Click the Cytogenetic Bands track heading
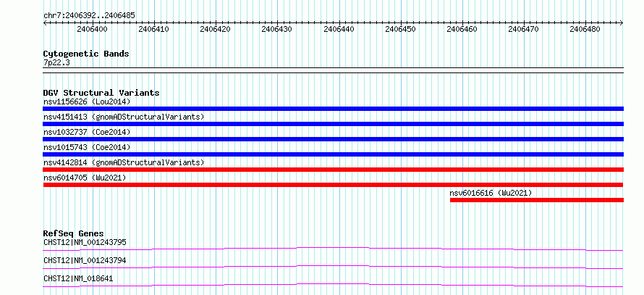The height and width of the screenshot is (295, 644). (86, 54)
